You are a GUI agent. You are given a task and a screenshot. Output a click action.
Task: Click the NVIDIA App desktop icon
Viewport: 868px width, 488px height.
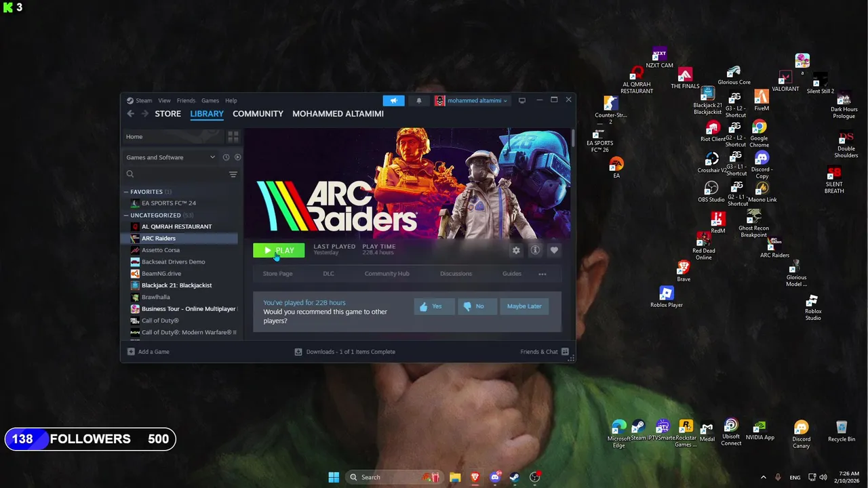pyautogui.click(x=759, y=430)
